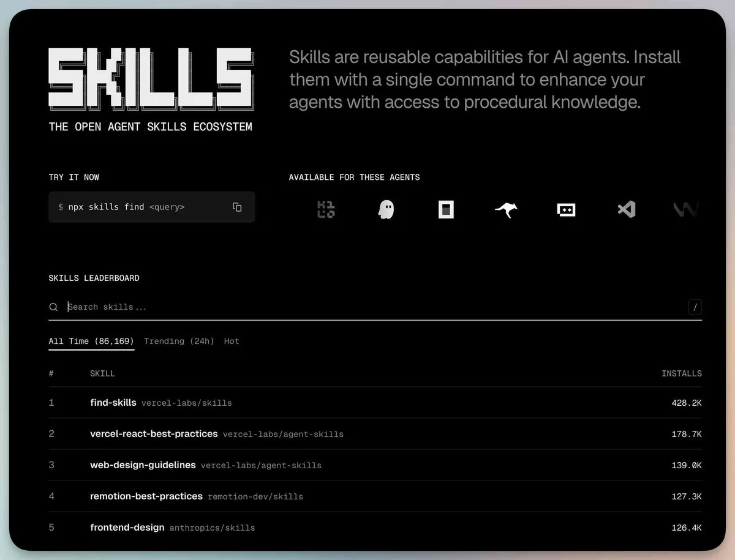Click the search magnifier icon
This screenshot has width=735, height=560.
(x=53, y=307)
